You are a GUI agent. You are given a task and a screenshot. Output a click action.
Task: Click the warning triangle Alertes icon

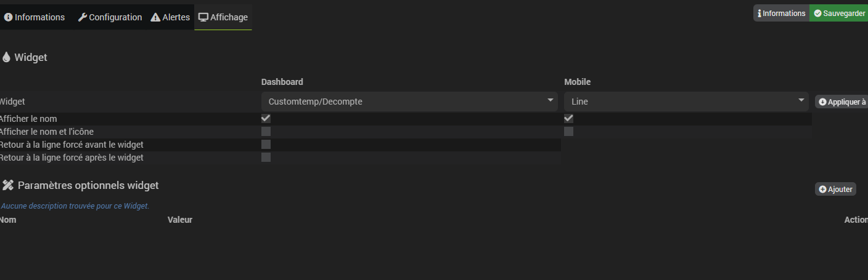(155, 17)
